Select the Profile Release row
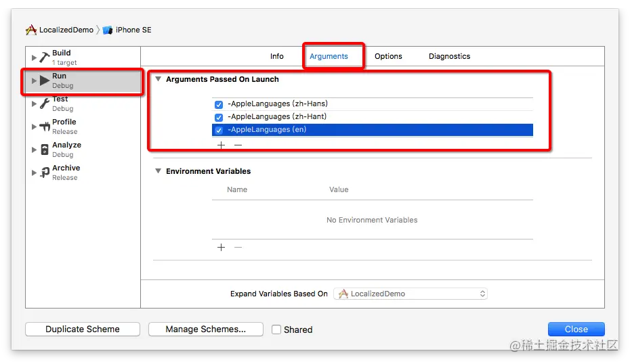 (x=83, y=127)
